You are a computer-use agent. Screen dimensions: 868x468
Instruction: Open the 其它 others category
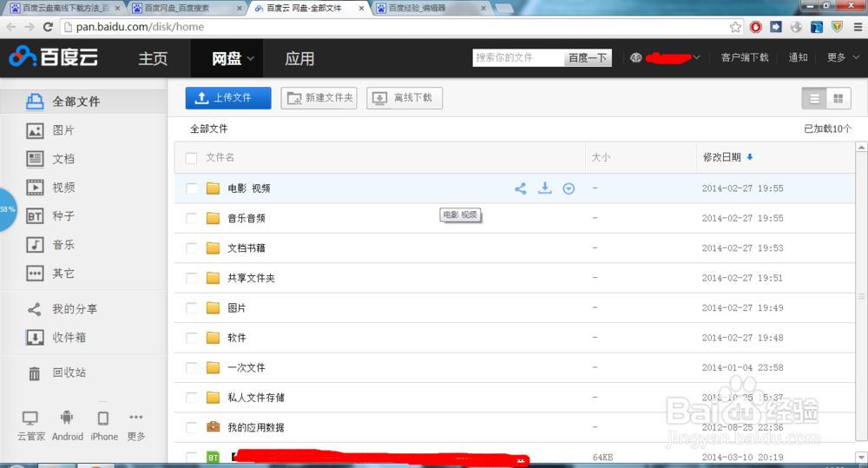49,273
